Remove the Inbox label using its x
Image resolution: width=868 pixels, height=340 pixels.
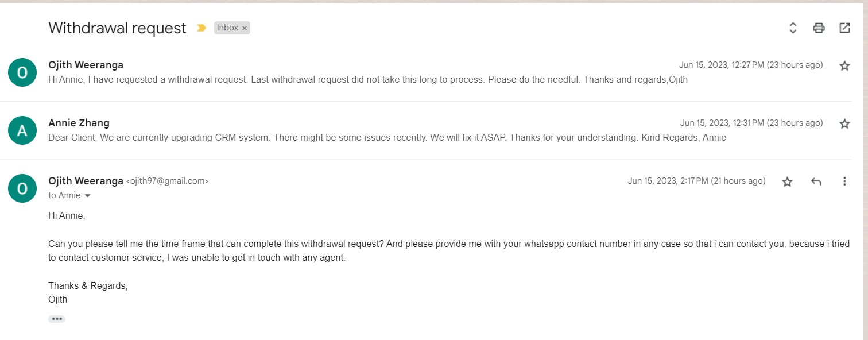pos(245,28)
